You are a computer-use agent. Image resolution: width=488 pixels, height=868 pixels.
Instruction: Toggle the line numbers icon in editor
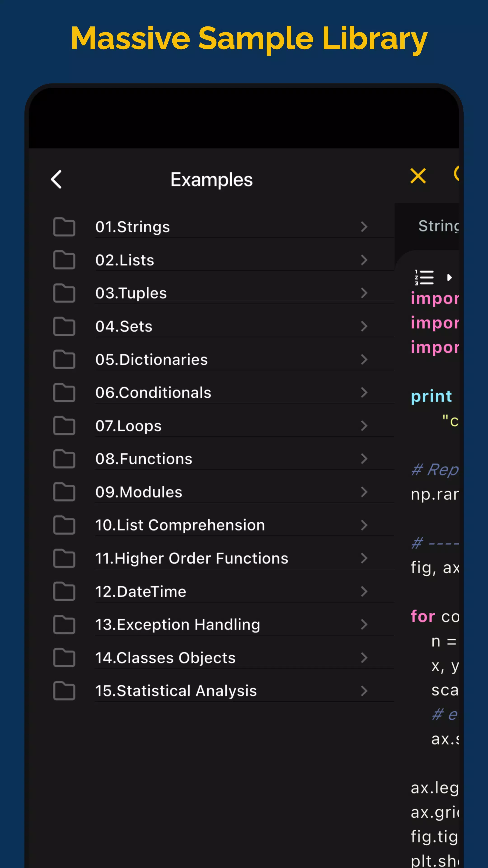(x=424, y=277)
